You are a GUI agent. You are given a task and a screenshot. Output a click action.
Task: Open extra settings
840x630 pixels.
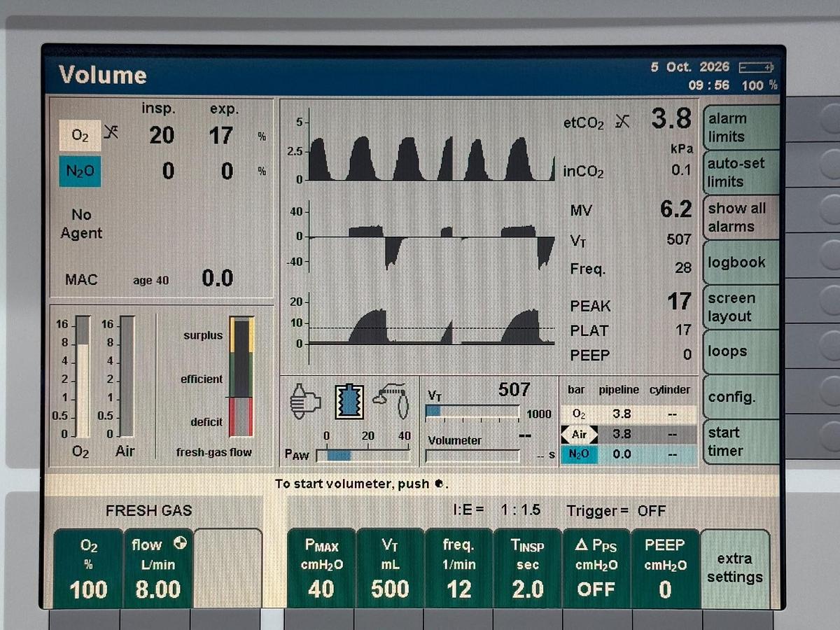tap(735, 568)
